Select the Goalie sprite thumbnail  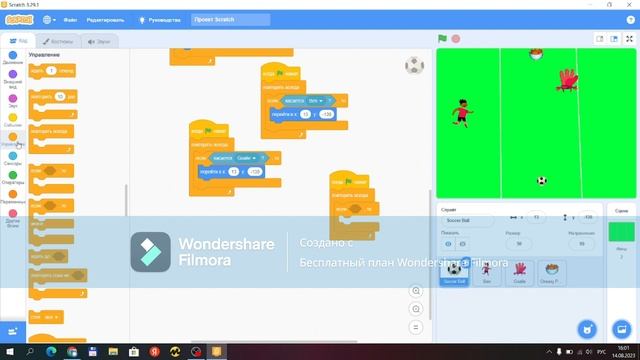[x=519, y=273]
